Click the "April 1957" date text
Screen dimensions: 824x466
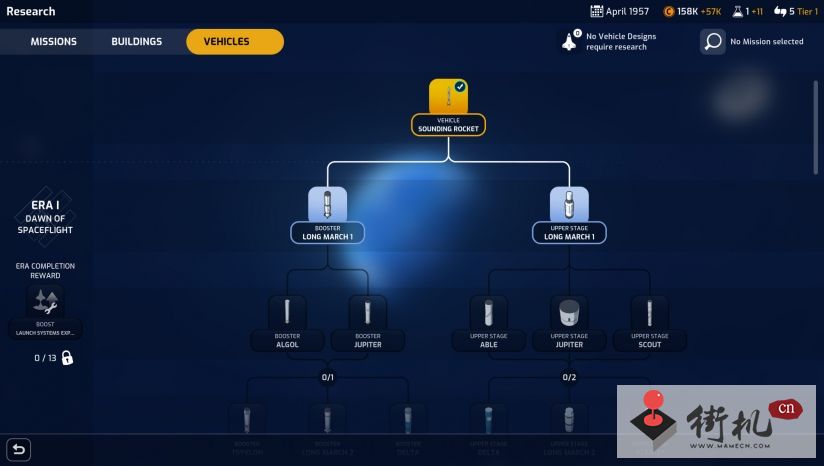point(627,12)
